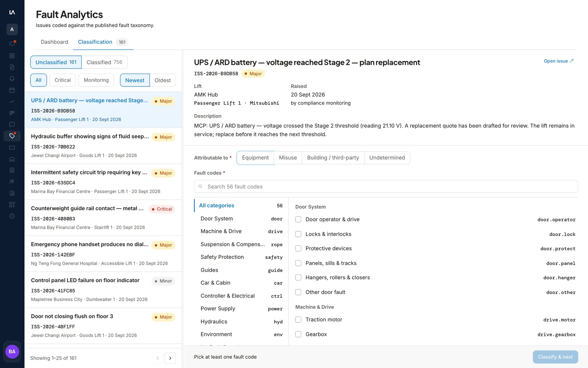The image size is (588, 368).
Task: Open the folder icon in sidebar
Action: [12, 148]
